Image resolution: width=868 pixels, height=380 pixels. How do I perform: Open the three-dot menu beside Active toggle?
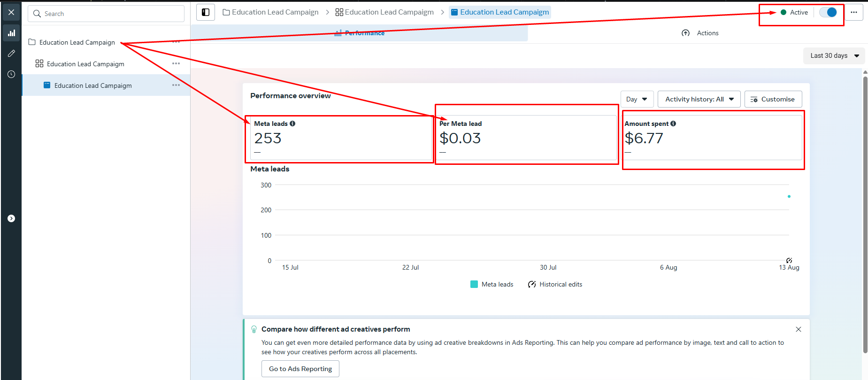coord(854,12)
